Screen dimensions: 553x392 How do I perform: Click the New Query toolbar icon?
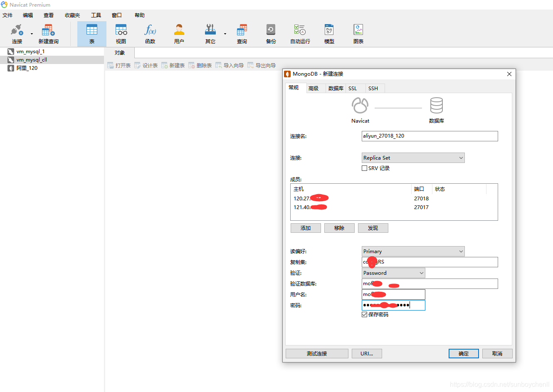pyautogui.click(x=48, y=34)
